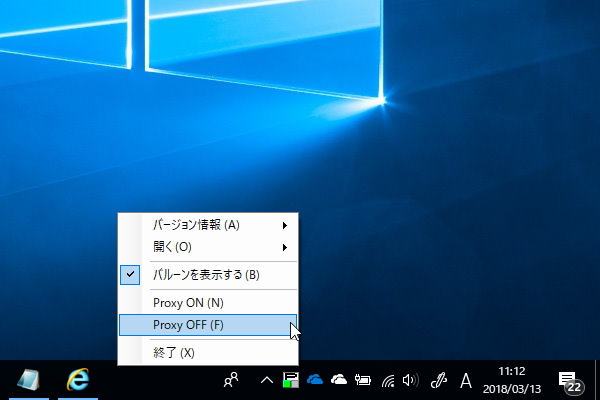Open Internet Explorer from taskbar
The image size is (600, 400).
click(x=78, y=380)
